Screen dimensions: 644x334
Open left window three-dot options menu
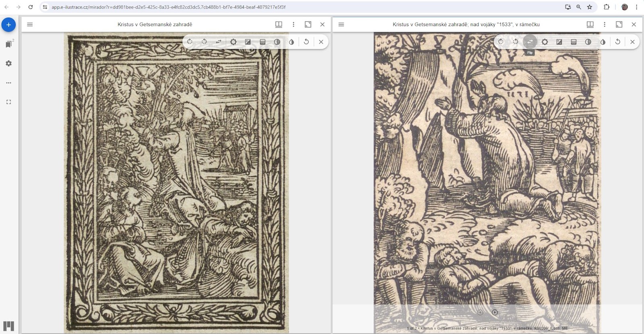pos(293,25)
